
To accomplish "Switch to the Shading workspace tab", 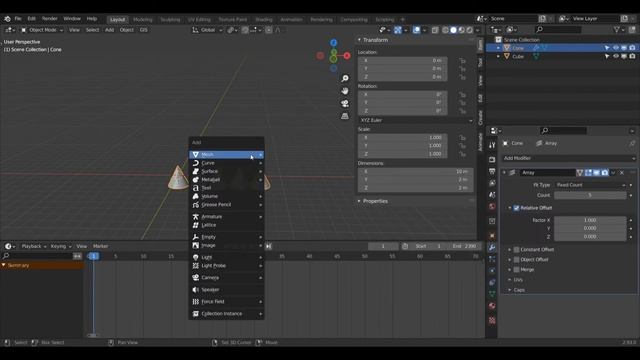I will point(264,19).
